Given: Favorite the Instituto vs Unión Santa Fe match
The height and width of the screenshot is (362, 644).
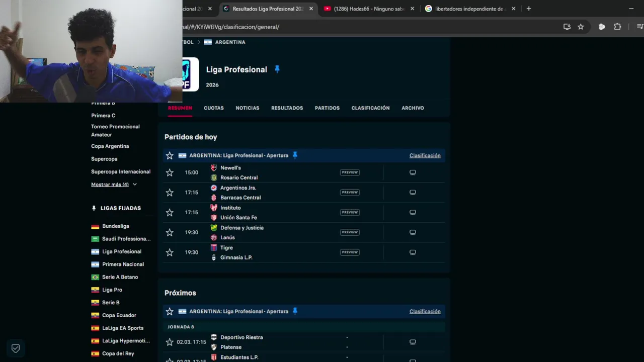Looking at the screenshot, I should tap(170, 213).
